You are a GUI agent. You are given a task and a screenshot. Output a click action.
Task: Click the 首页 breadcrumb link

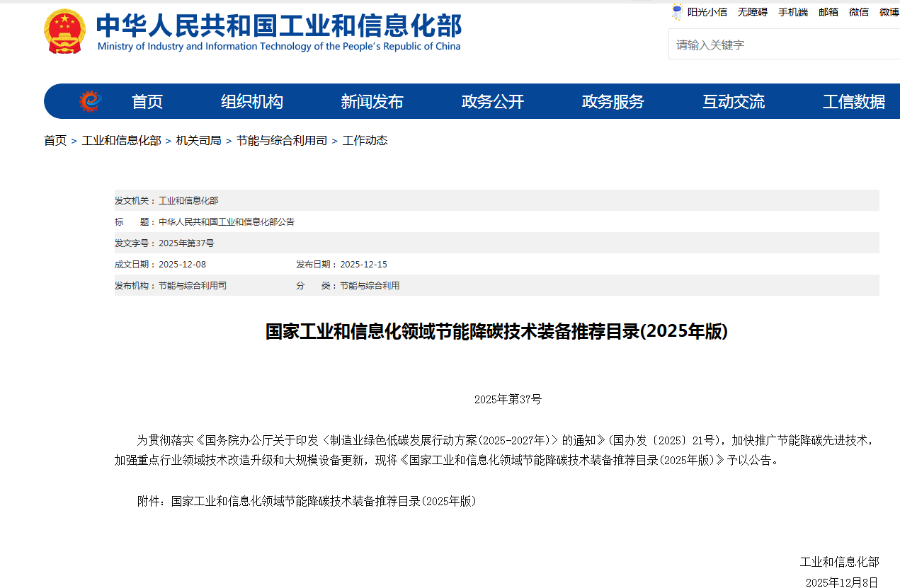(x=55, y=140)
